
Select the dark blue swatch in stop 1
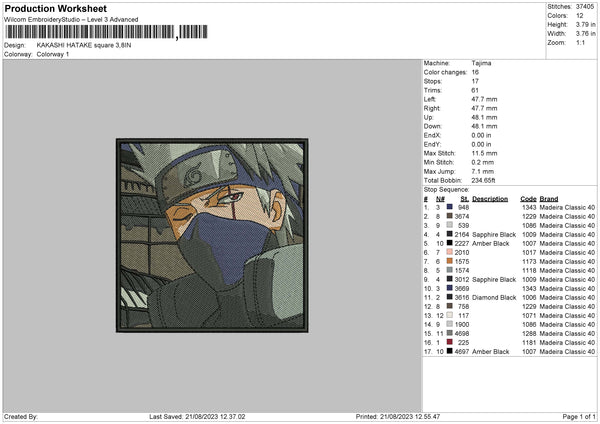coord(451,207)
